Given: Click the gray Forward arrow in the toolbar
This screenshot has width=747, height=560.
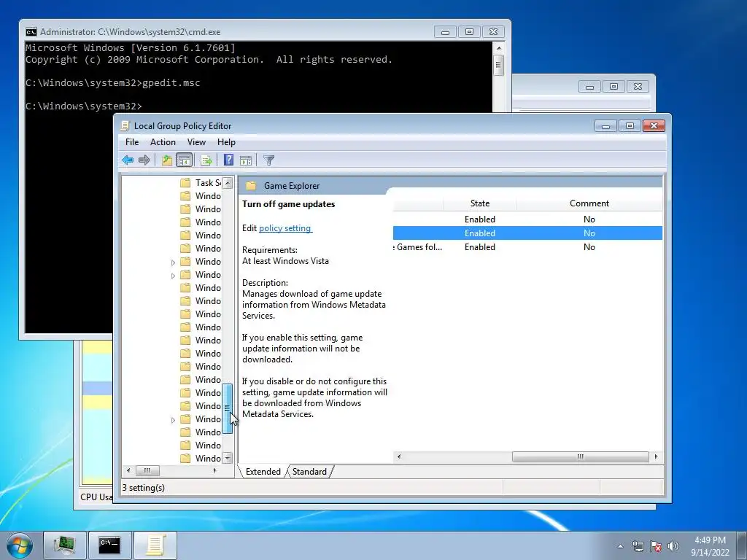Looking at the screenshot, I should click(x=144, y=160).
